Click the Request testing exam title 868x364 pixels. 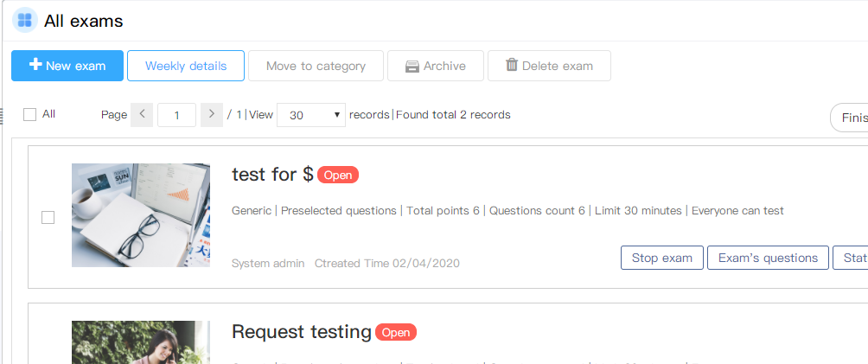[x=301, y=332]
